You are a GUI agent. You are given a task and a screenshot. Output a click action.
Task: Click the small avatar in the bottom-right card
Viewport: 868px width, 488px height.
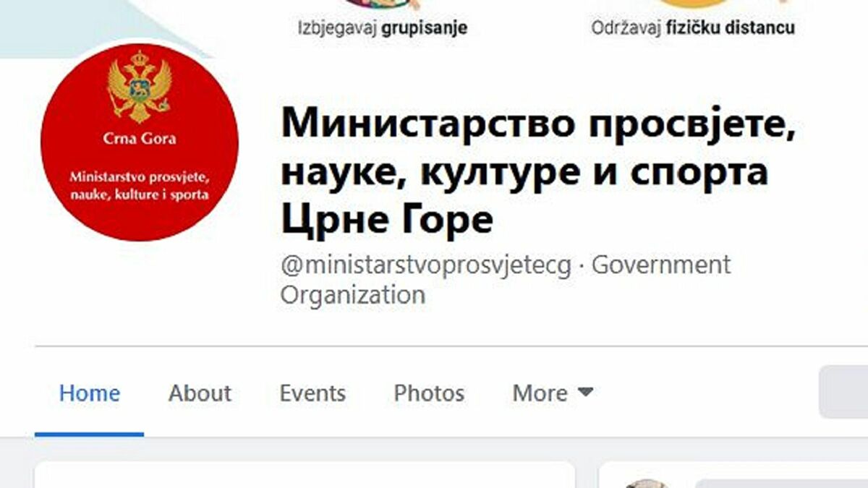[645, 483]
